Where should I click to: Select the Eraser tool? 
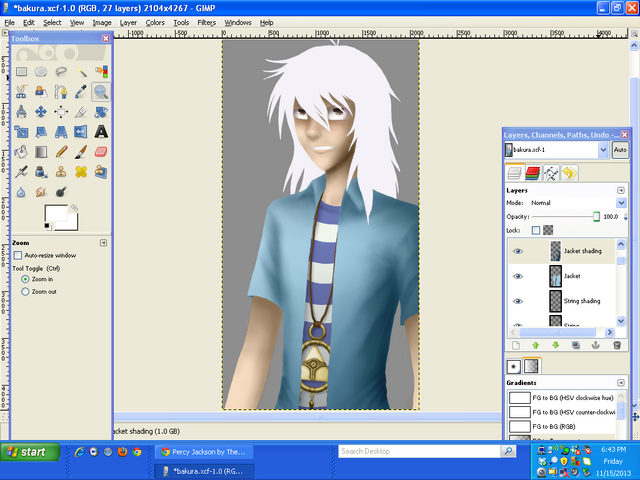(x=101, y=152)
